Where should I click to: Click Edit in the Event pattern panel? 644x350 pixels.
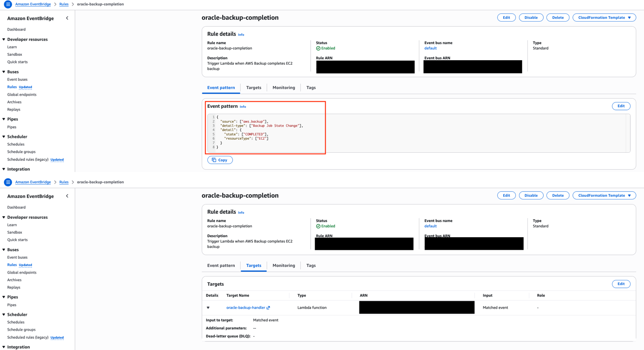point(621,106)
